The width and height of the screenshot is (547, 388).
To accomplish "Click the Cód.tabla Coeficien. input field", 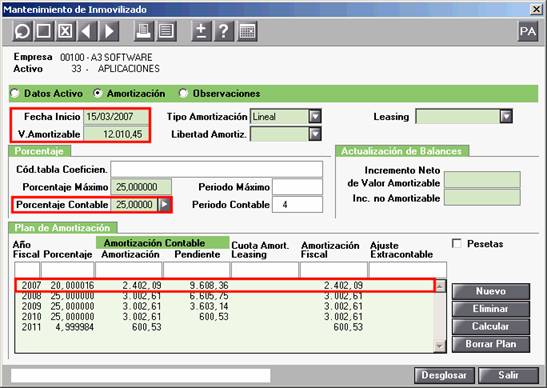I will pyautogui.click(x=217, y=169).
